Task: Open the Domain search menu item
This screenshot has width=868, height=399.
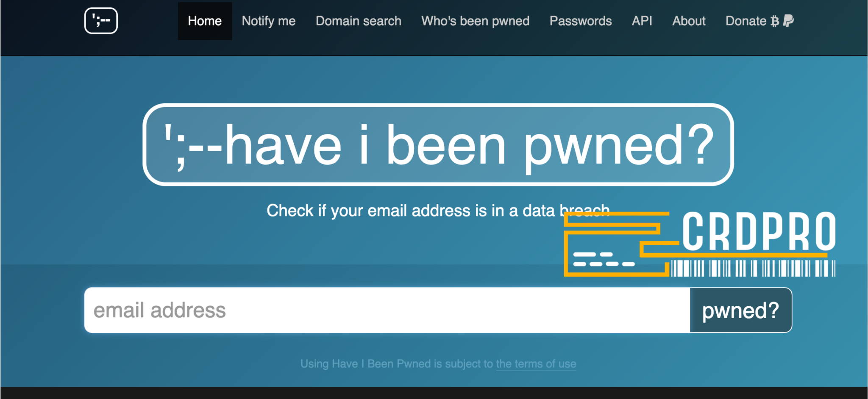Action: click(359, 21)
